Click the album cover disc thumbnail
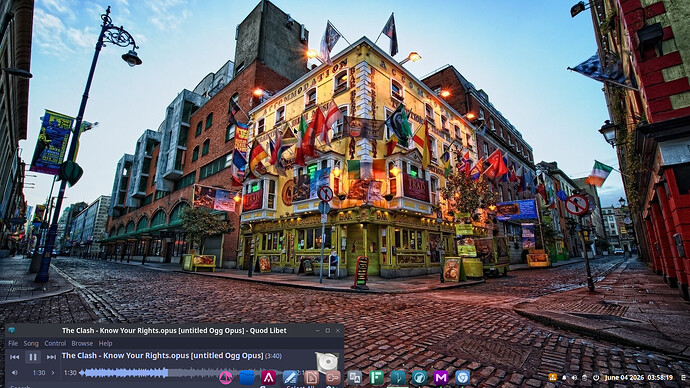 coord(327,363)
